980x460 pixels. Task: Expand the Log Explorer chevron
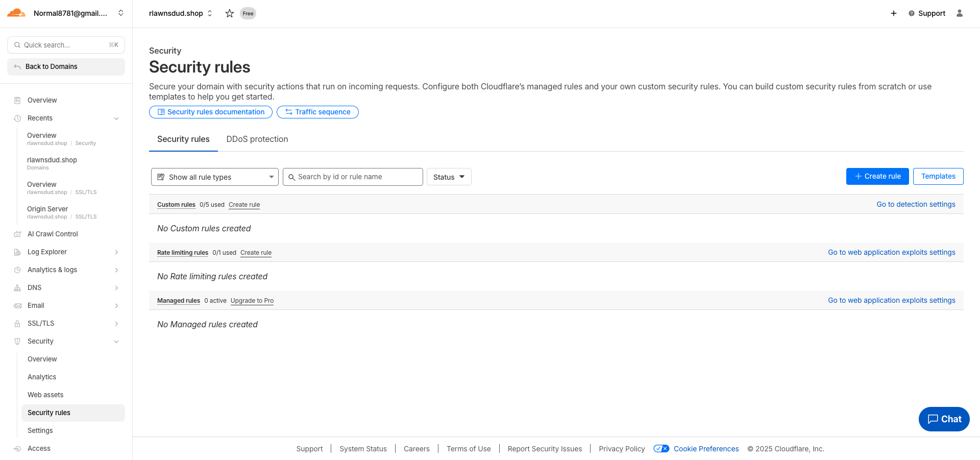tap(116, 252)
